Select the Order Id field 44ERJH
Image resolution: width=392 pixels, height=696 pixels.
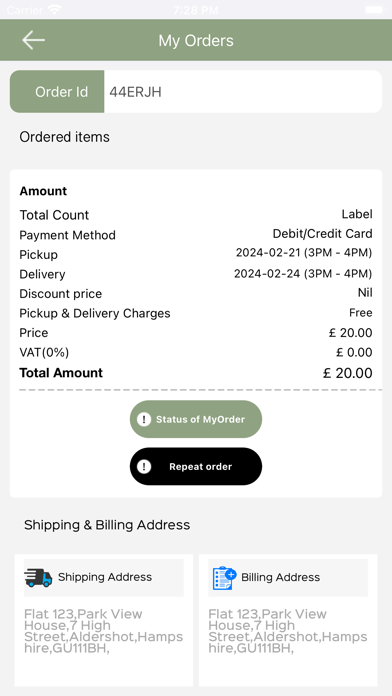click(x=243, y=91)
